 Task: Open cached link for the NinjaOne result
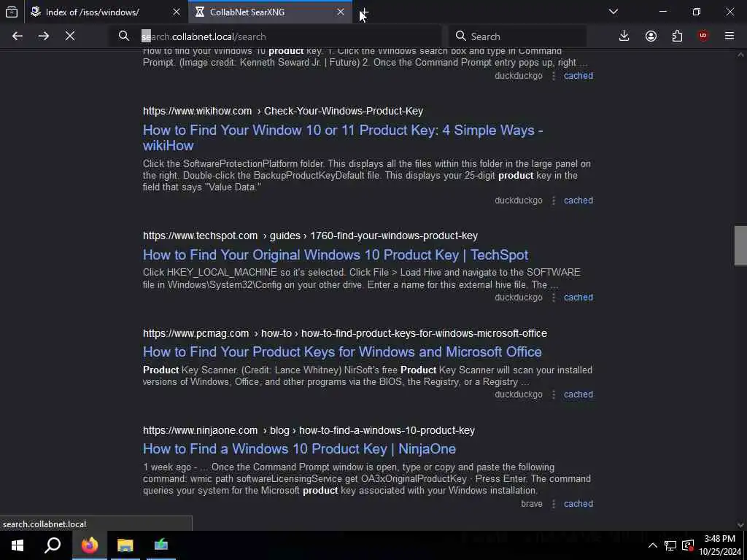tap(578, 504)
